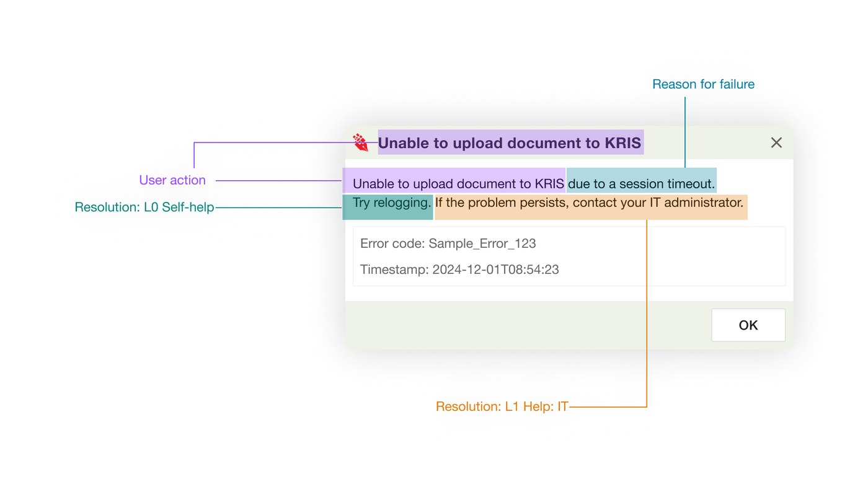Click the 'Reason for failure' annotation label
The width and height of the screenshot is (868, 490).
pos(703,84)
